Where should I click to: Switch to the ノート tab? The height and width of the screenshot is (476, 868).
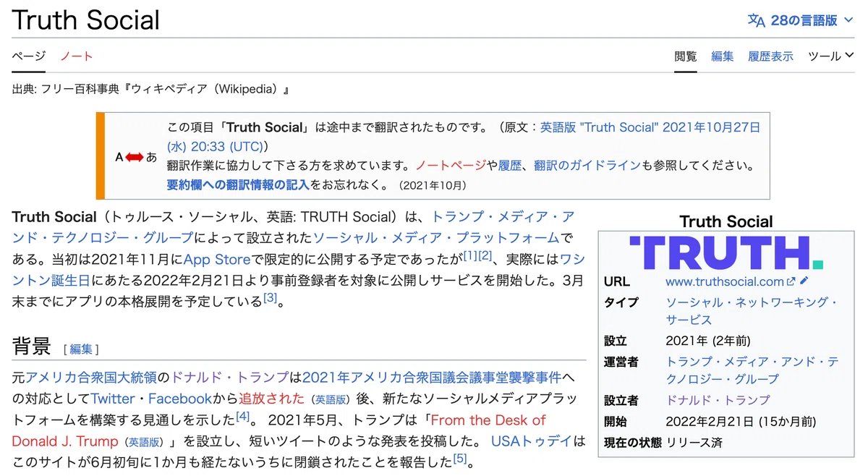[x=77, y=56]
